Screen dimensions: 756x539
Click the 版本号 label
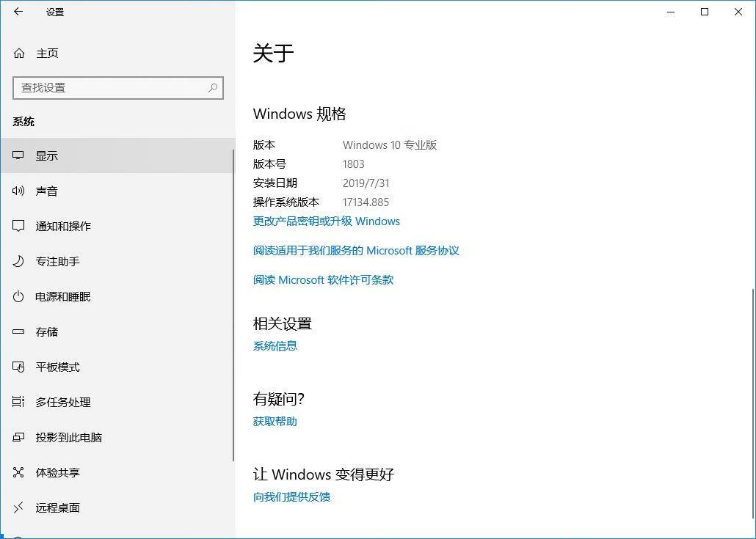tap(269, 164)
